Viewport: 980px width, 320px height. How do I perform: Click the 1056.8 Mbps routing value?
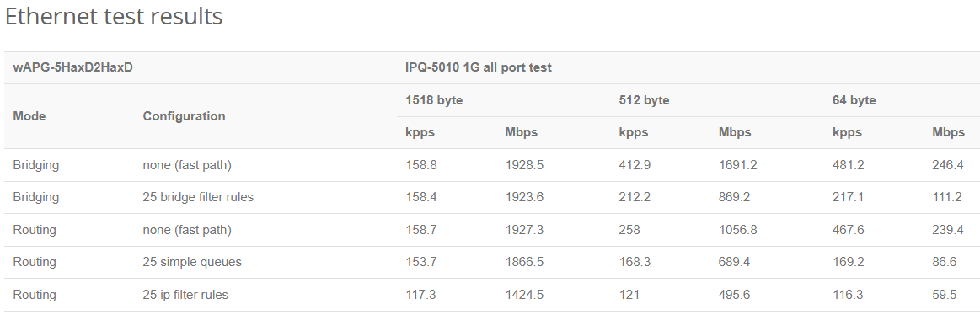pos(737,230)
